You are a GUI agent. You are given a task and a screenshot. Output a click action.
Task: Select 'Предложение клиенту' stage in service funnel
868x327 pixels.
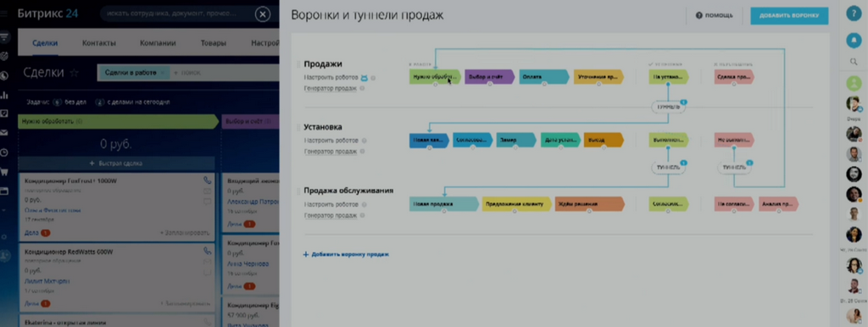tap(517, 204)
